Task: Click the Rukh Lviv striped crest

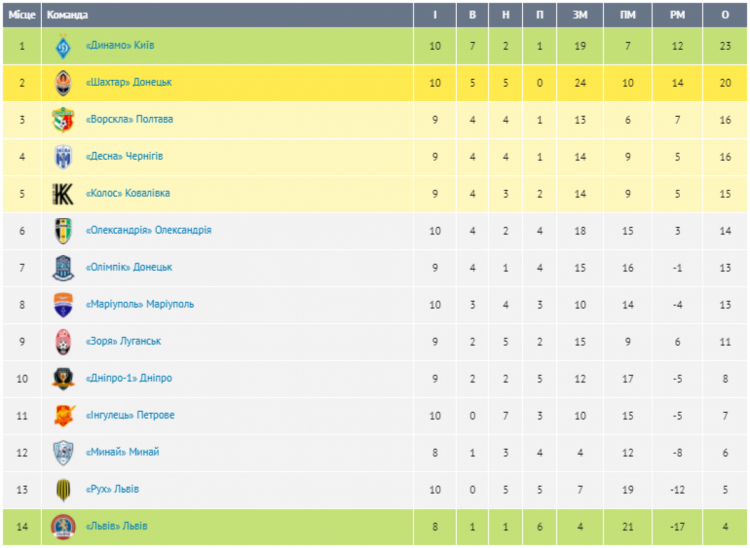Action: (x=63, y=490)
